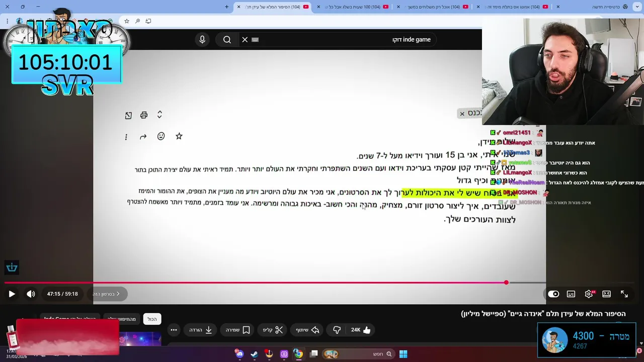Screen dimensions: 644x362
Task: Clear the YouTube search text
Action: [245, 40]
